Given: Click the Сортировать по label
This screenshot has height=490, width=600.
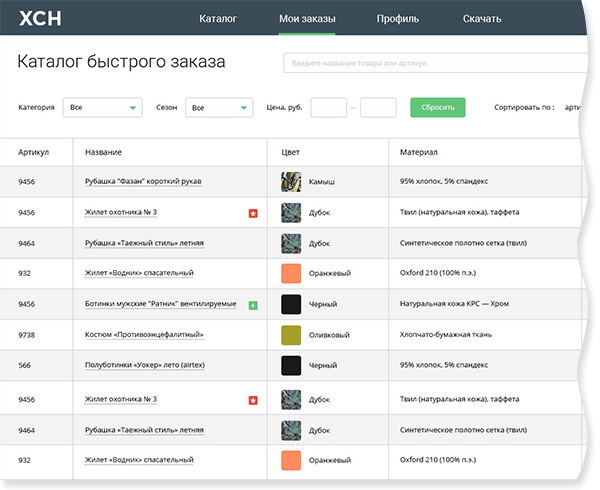Looking at the screenshot, I should (524, 107).
